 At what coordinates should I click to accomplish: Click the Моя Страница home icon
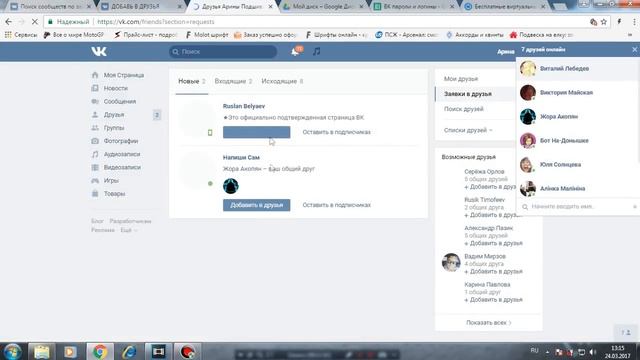[x=95, y=75]
